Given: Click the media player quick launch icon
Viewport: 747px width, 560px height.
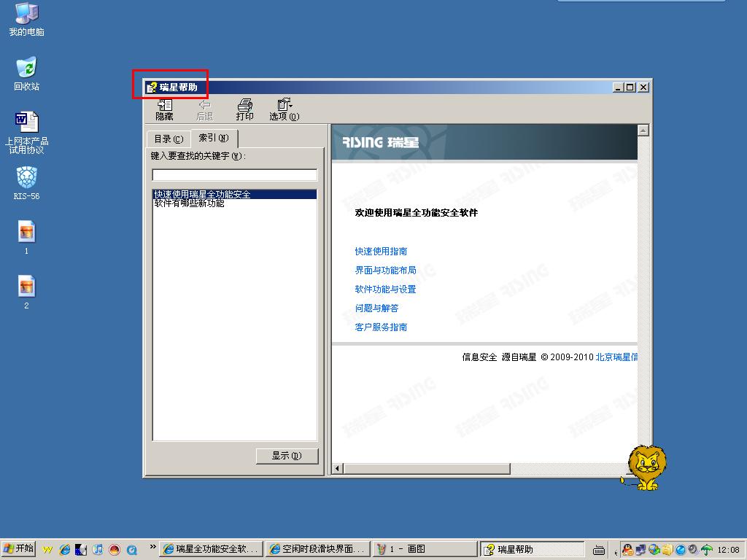Looking at the screenshot, I should 98,550.
